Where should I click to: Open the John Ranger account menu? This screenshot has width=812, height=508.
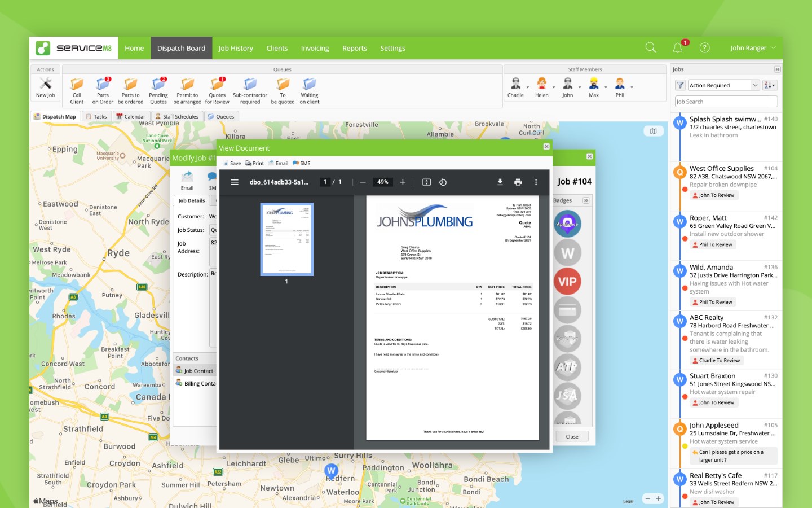click(x=753, y=48)
